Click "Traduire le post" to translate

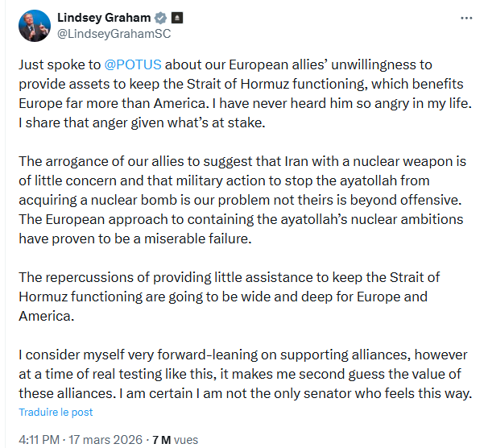point(56,412)
